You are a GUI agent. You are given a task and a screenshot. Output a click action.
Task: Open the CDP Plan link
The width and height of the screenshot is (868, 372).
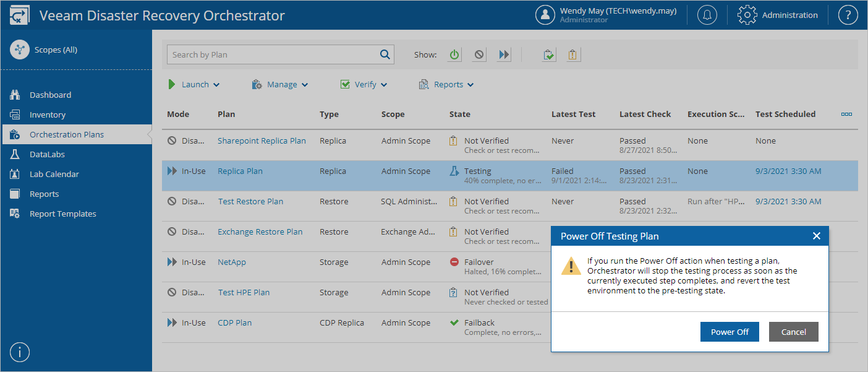tap(234, 322)
